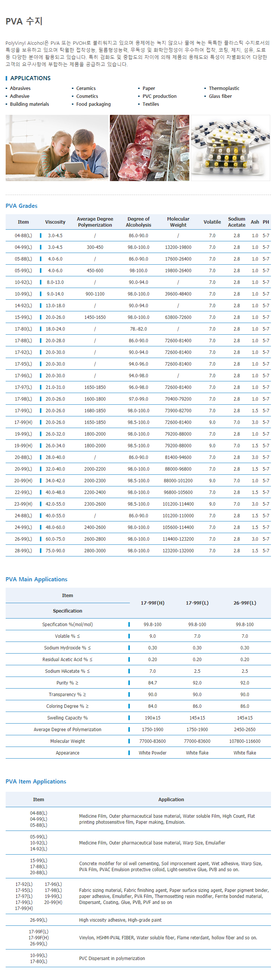Click the PVA Item Applications heading
Viewport: 277px width, 980px height.
[36, 782]
